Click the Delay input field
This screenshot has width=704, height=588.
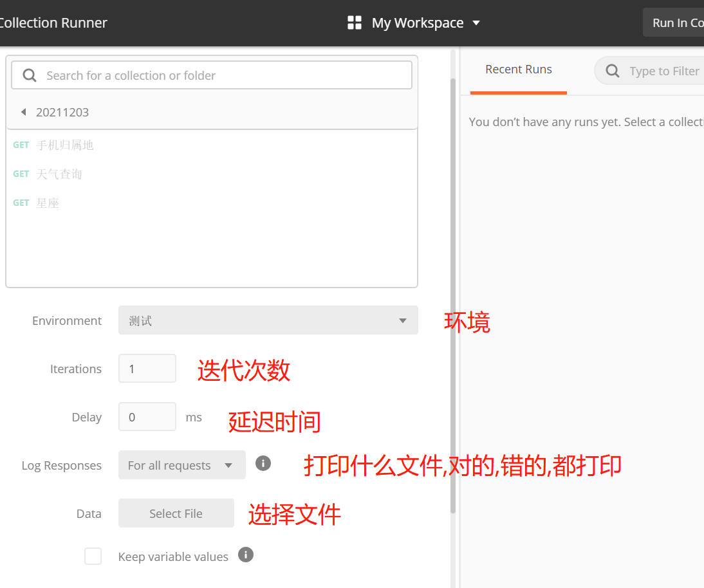[147, 416]
